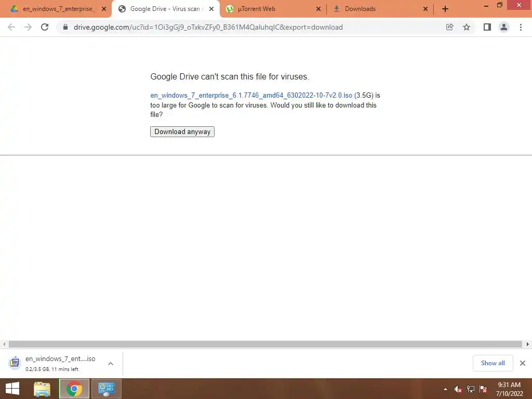Close the en_windows_7_enterprise tab
The image size is (532, 399).
tap(104, 9)
